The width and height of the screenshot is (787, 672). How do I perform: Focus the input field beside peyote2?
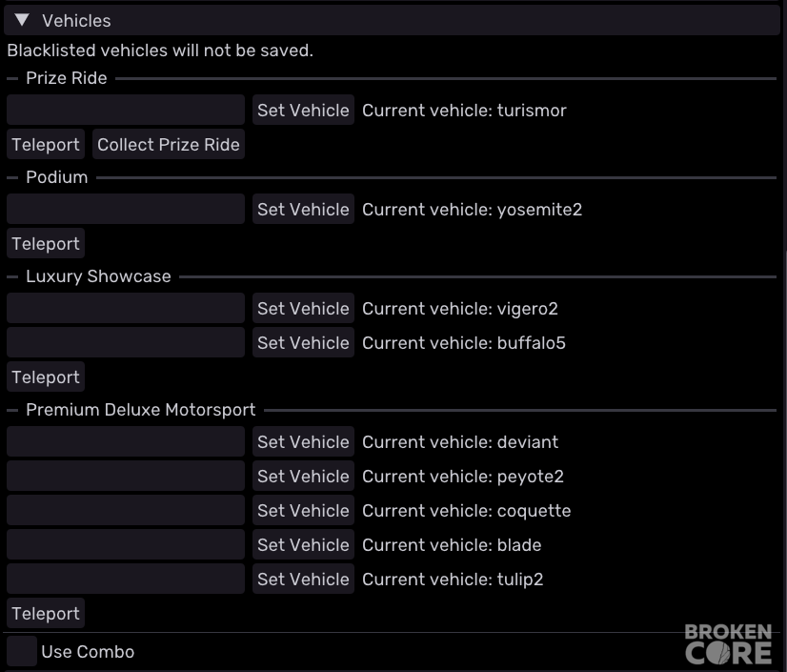[126, 477]
